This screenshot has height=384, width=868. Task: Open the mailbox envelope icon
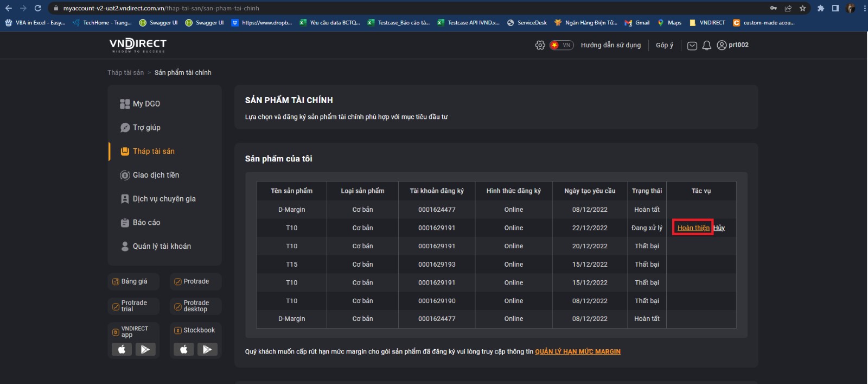coord(692,46)
